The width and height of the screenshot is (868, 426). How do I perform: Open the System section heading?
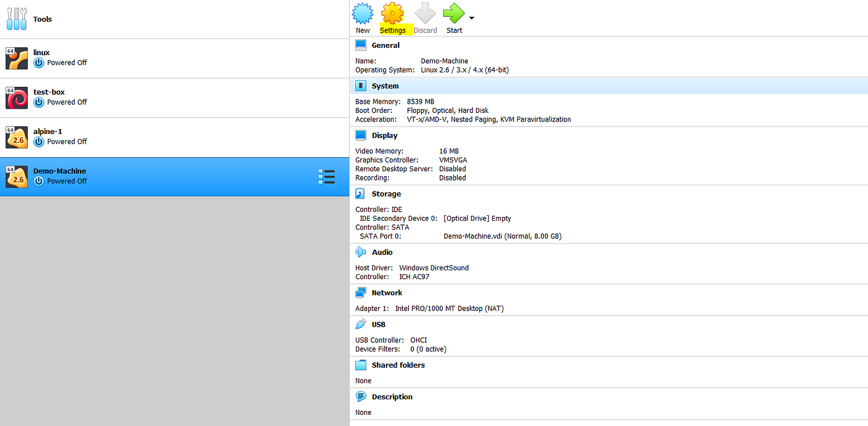385,86
